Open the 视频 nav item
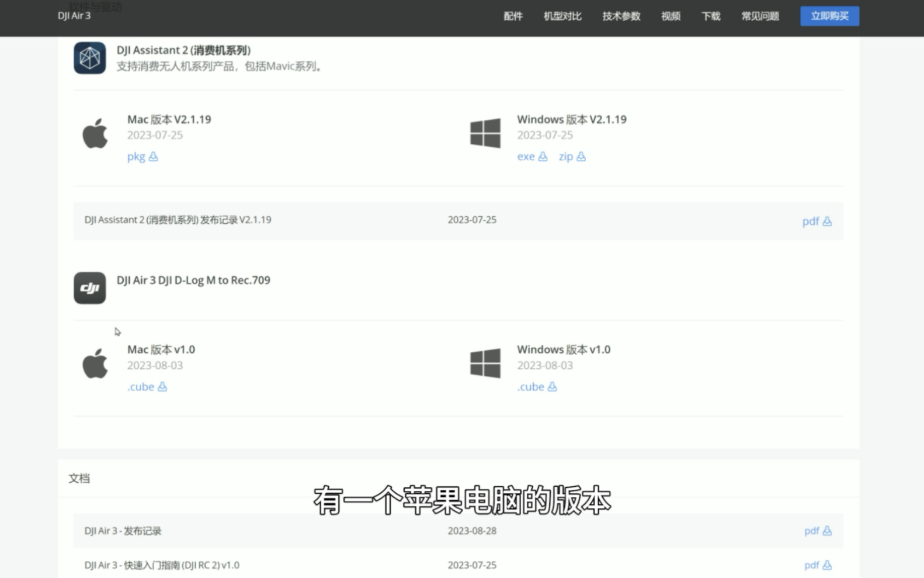This screenshot has width=924, height=578. click(x=671, y=16)
